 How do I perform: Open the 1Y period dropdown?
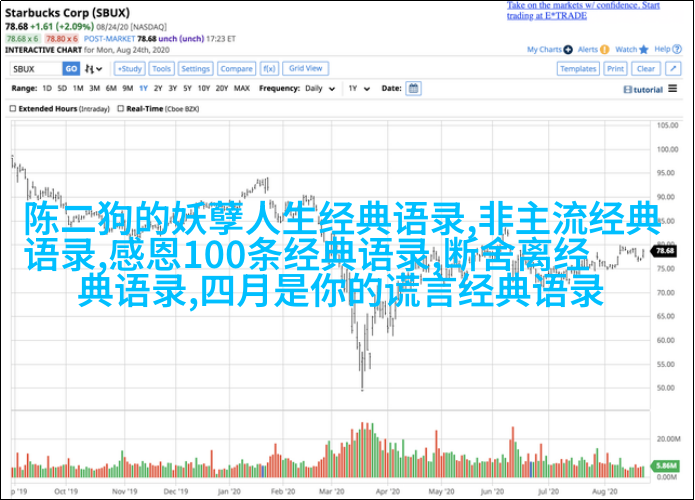pos(359,89)
